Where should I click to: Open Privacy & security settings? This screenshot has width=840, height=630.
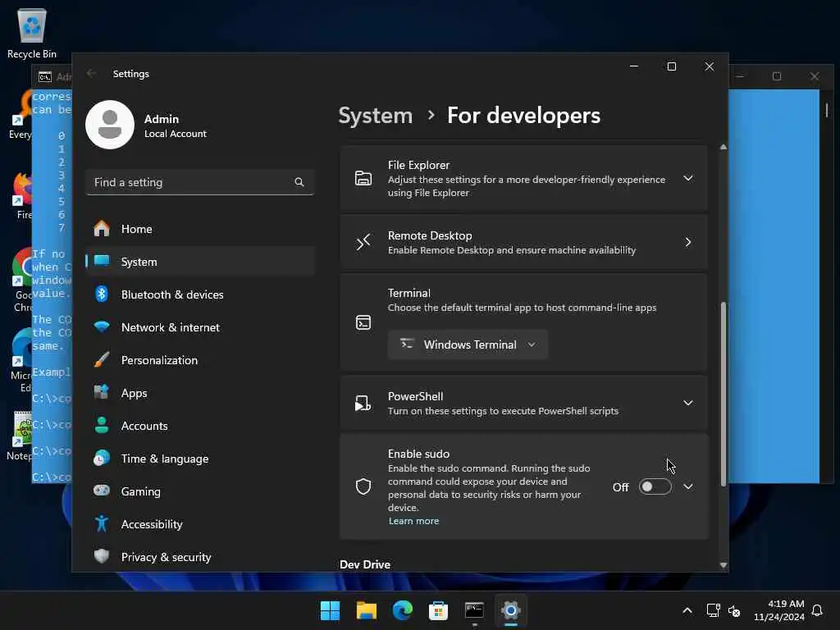pyautogui.click(x=200, y=557)
